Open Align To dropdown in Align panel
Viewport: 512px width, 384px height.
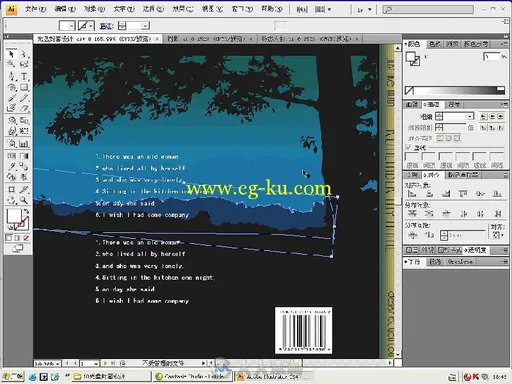pyautogui.click(x=497, y=235)
